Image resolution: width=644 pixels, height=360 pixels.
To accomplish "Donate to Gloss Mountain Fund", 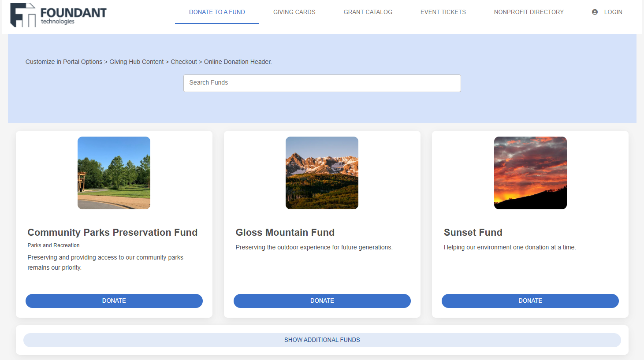I will coord(322,301).
